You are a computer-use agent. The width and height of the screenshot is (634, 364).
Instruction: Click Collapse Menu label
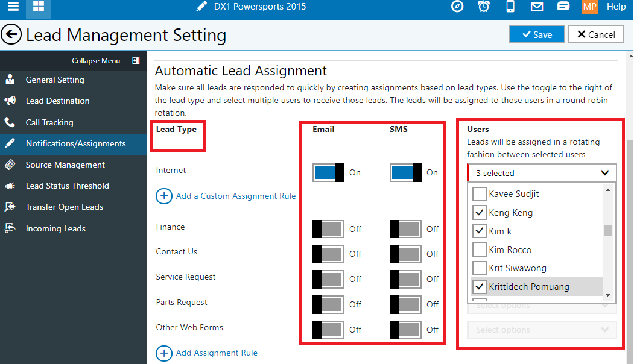[x=96, y=61]
